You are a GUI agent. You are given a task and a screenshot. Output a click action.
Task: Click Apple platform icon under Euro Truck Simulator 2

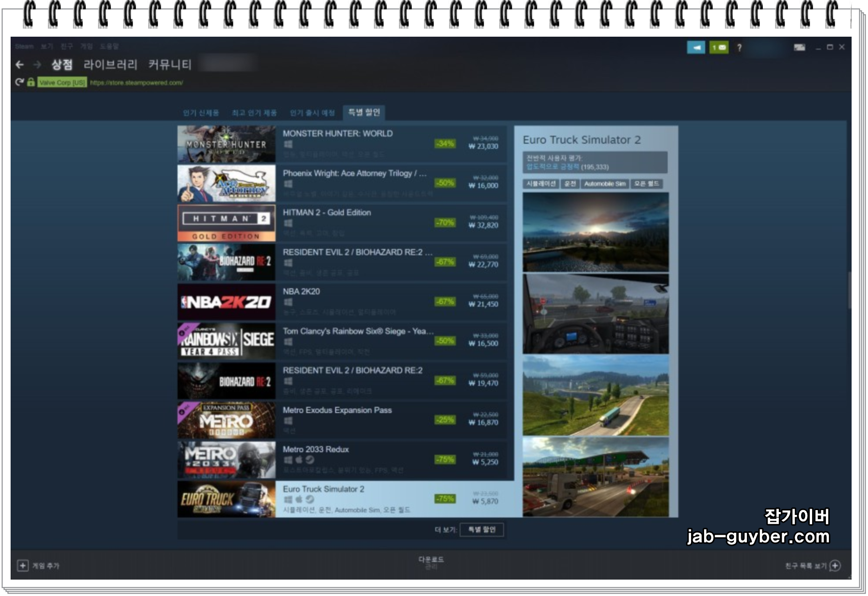(299, 499)
